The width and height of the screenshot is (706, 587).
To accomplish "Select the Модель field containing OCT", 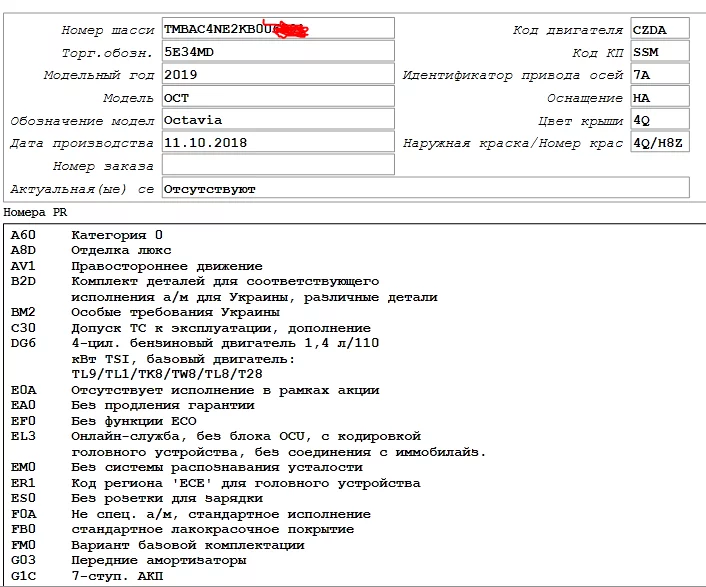I will pos(278,96).
